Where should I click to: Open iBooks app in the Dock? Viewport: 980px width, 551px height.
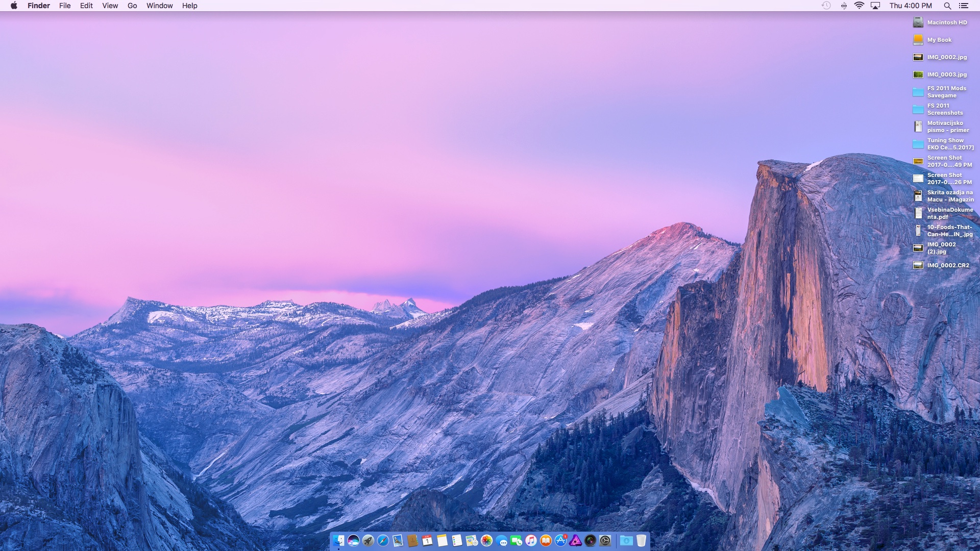point(546,541)
